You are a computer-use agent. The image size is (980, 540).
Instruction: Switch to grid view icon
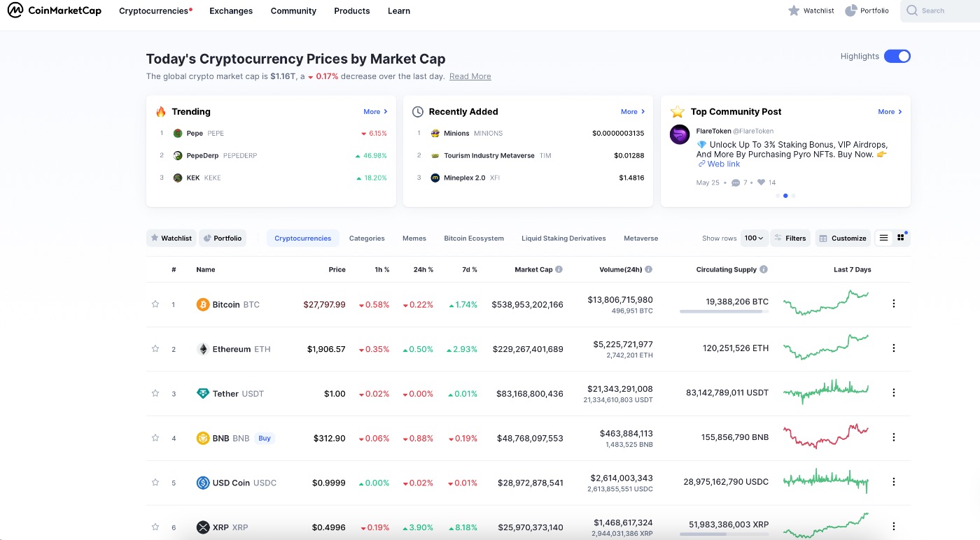click(901, 238)
